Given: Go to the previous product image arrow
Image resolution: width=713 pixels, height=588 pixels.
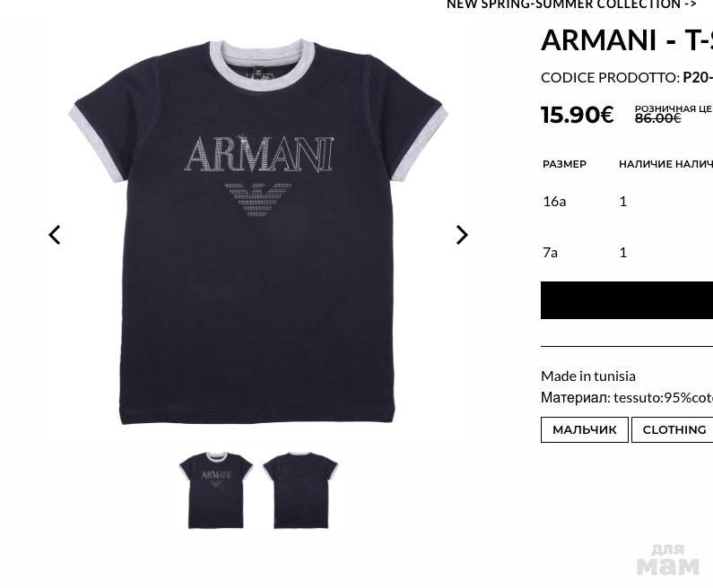Looking at the screenshot, I should pyautogui.click(x=55, y=235).
